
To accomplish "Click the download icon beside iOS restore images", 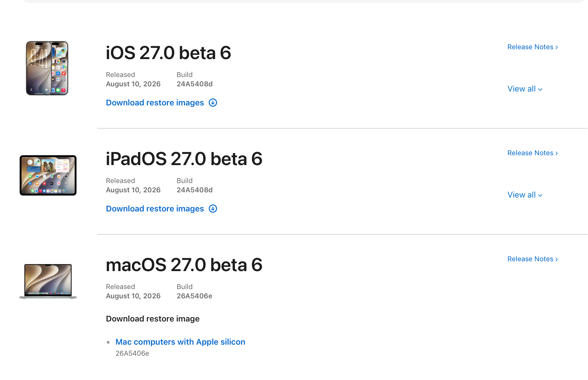I will pyautogui.click(x=213, y=103).
